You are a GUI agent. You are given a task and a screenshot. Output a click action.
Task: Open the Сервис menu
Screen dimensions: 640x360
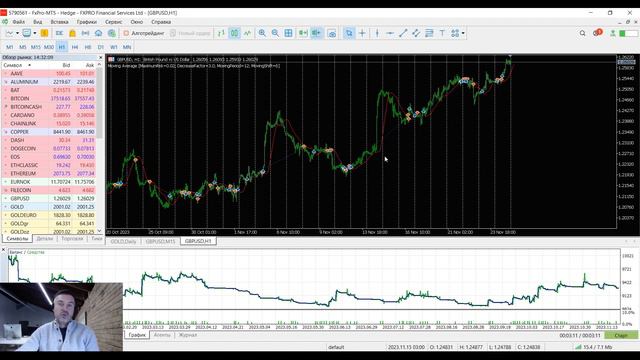tap(113, 22)
